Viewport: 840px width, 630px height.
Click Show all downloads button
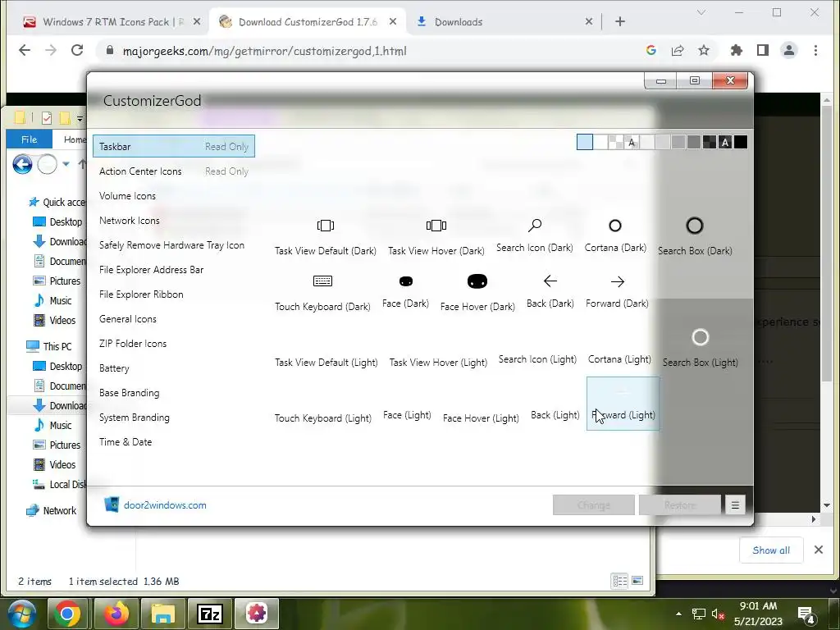click(771, 550)
